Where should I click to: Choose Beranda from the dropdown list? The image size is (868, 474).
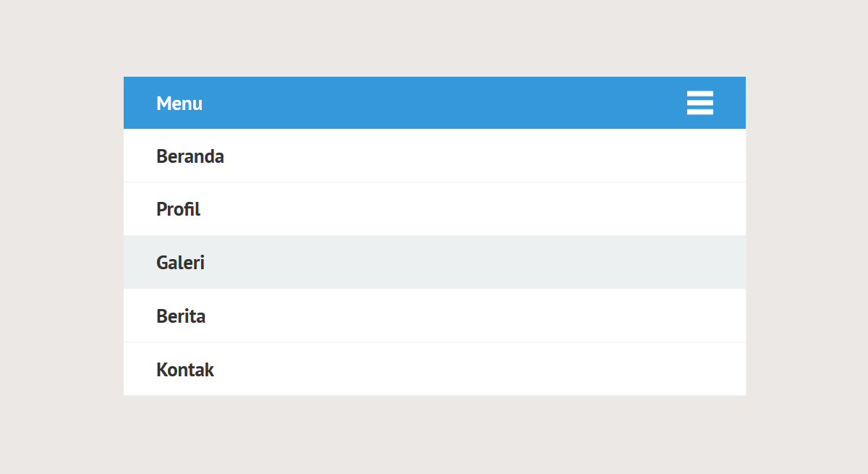[435, 156]
